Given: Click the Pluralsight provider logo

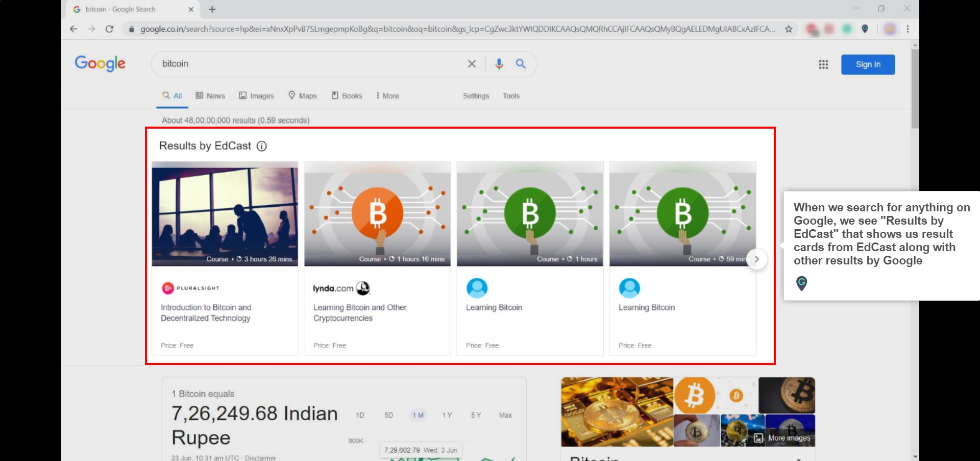Looking at the screenshot, I should [x=190, y=288].
